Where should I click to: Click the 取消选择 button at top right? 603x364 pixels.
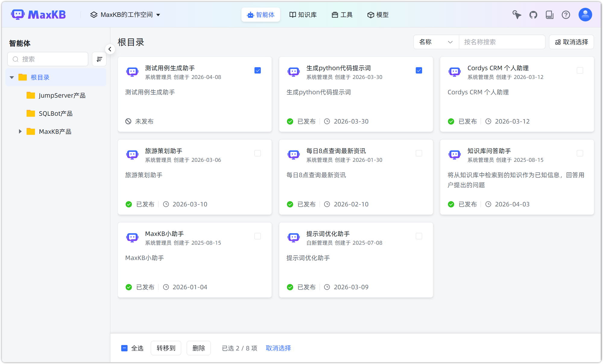pos(571,42)
